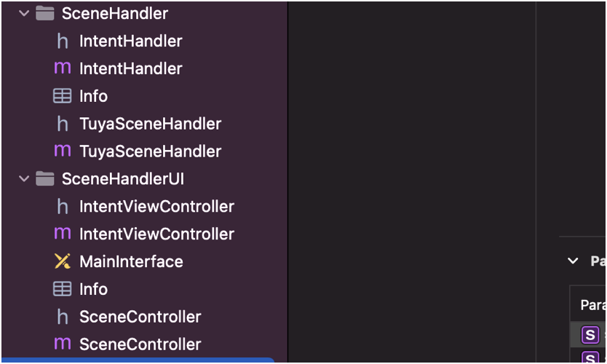The image size is (607, 364).
Task: Select the MainInterface storyboard file
Action: (x=131, y=261)
